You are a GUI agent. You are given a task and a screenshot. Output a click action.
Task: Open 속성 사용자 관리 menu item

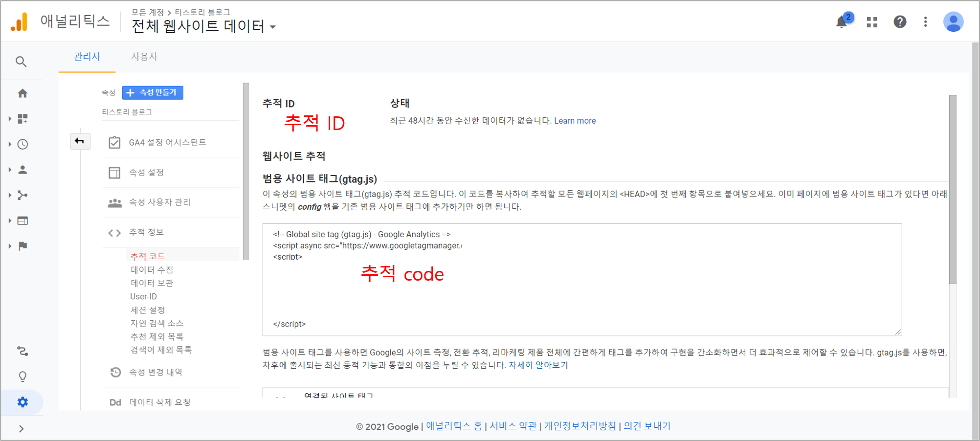click(159, 202)
